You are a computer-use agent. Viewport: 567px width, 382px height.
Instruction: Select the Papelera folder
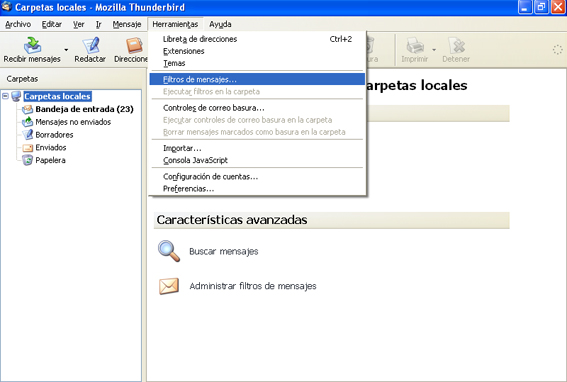(x=50, y=160)
